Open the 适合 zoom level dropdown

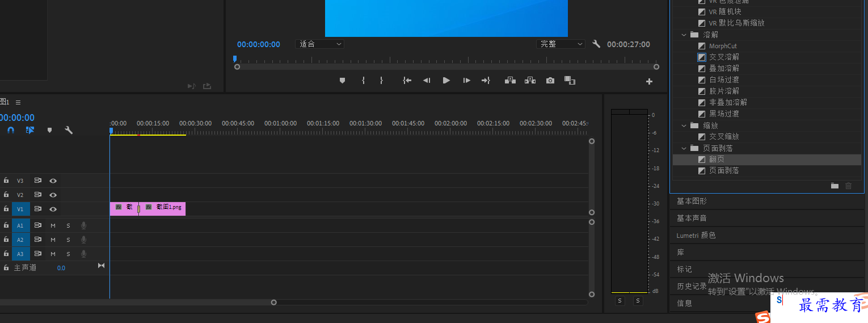pyautogui.click(x=319, y=44)
